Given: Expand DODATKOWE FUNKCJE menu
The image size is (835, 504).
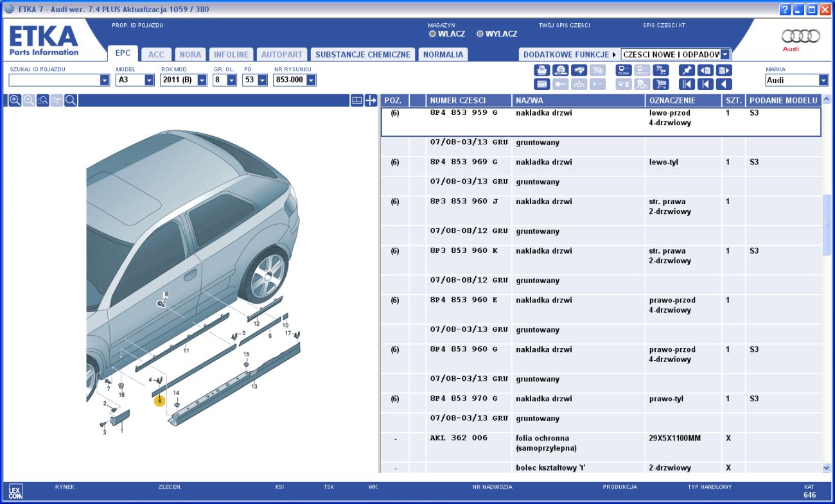Looking at the screenshot, I should 570,55.
